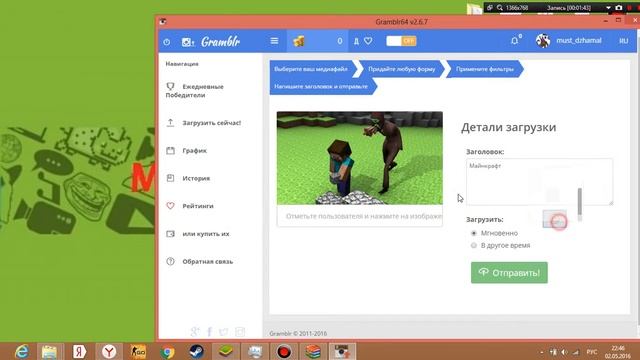This screenshot has height=360, width=640.
Task: Open the must_dzhamal account menu
Action: tap(579, 40)
